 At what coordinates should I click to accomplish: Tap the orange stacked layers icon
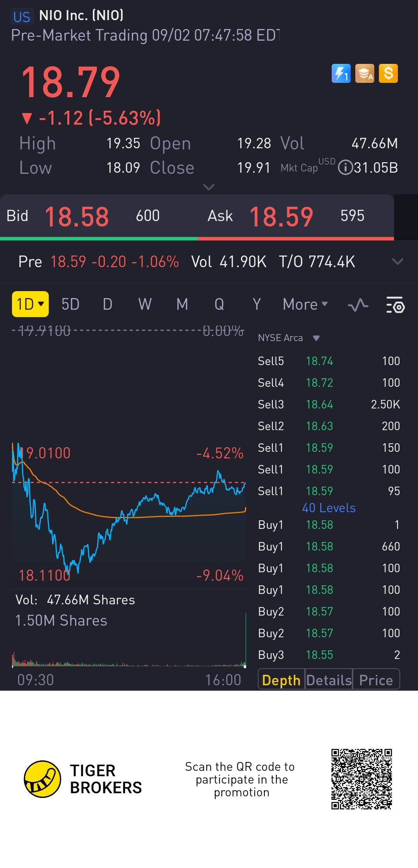[x=365, y=74]
